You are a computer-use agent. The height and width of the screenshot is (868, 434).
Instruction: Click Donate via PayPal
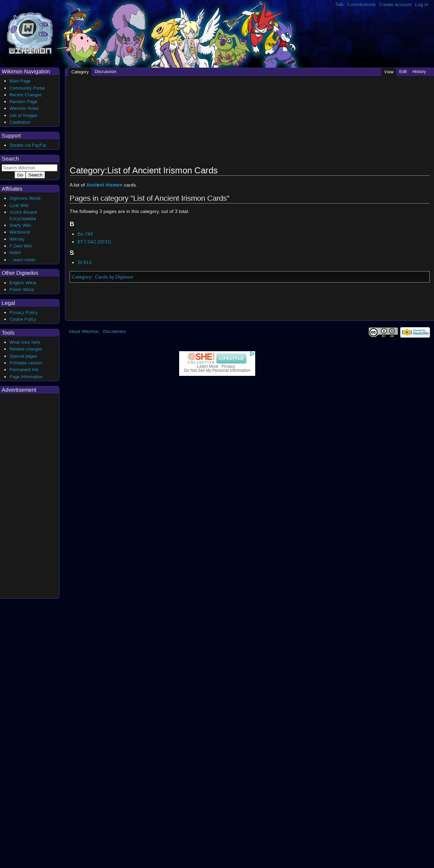(x=28, y=145)
